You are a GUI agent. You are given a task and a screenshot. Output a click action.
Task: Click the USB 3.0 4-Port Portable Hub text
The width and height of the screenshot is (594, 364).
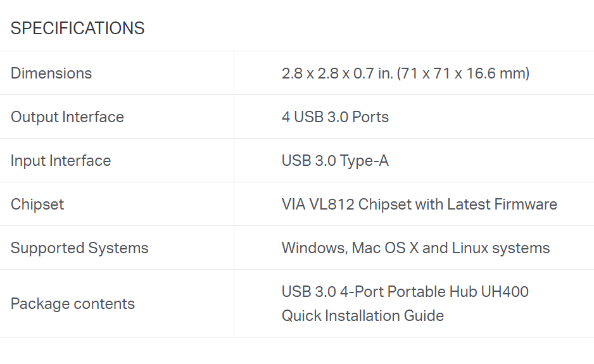pyautogui.click(x=379, y=292)
